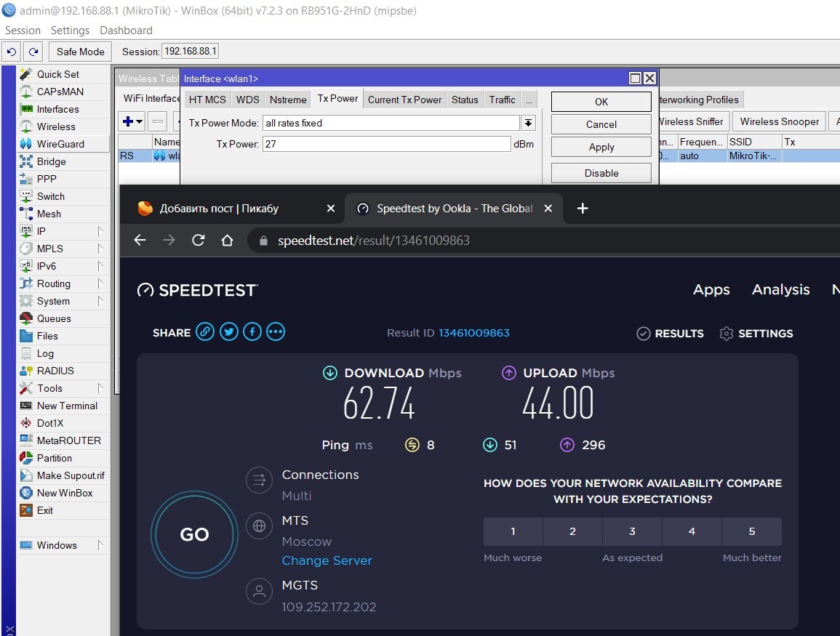Click the blue plus add icon
This screenshot has width=840, height=636.
(129, 121)
